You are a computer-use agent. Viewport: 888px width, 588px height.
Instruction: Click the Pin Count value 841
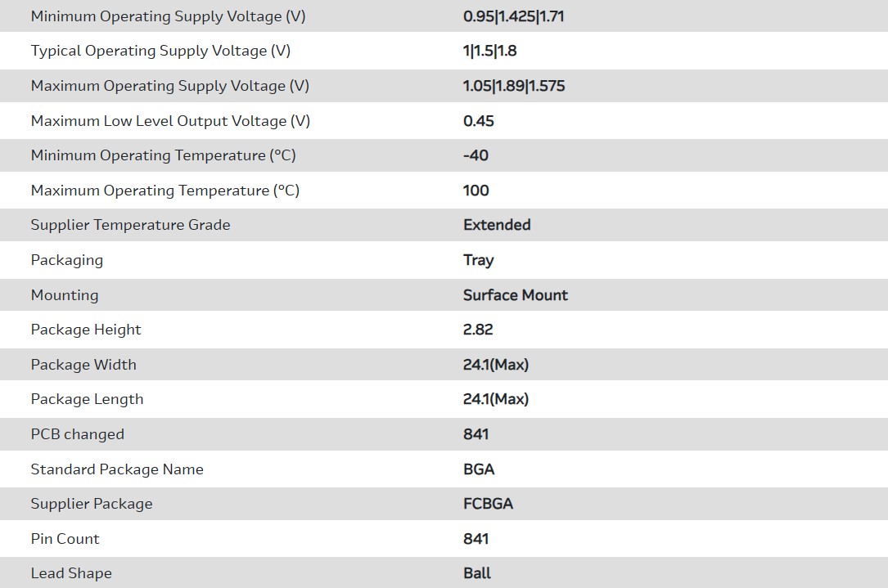(476, 539)
